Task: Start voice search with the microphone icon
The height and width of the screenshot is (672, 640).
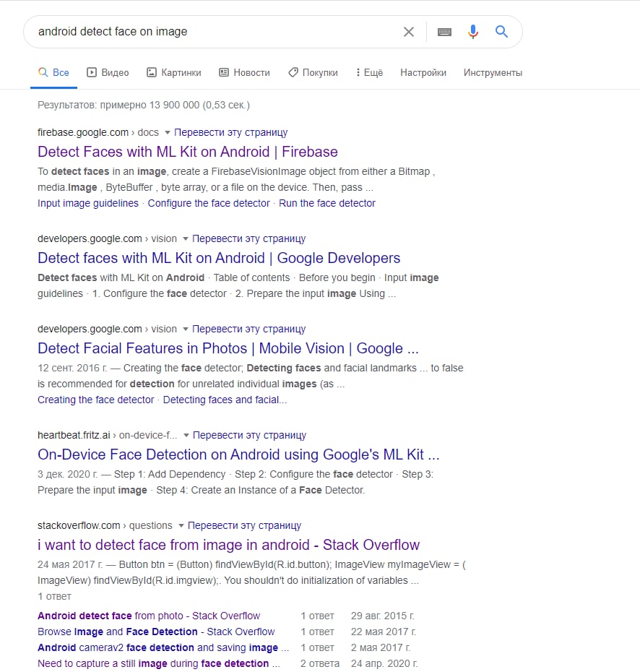Action: click(x=473, y=32)
